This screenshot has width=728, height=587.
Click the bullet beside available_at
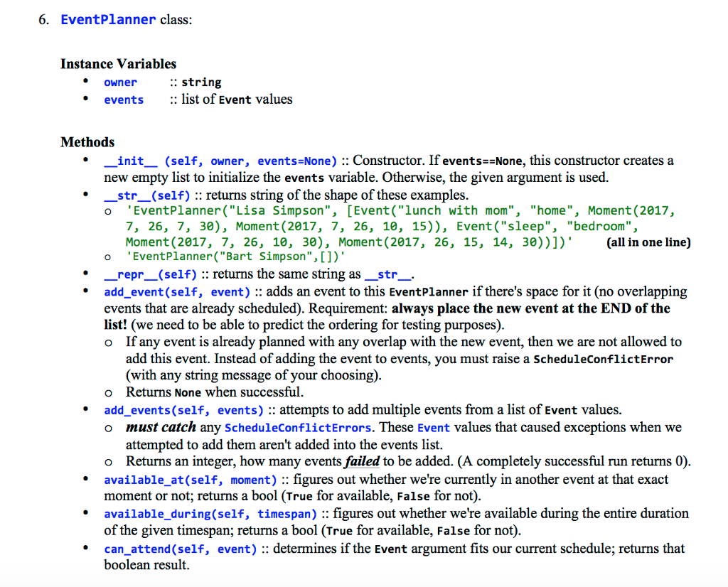[86, 480]
